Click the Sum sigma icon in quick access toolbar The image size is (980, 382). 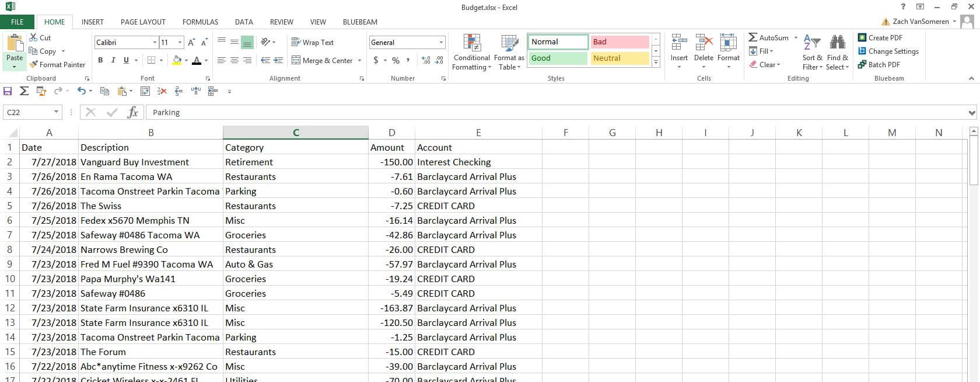coord(24,91)
